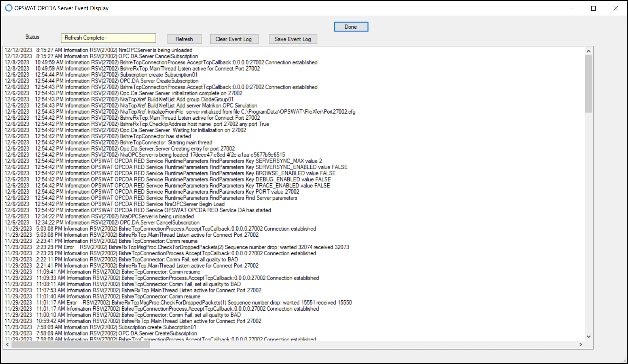Select the SERVERSYNC_MAX value 2 entry
Viewport: 628px width, 364px height.
(x=163, y=161)
